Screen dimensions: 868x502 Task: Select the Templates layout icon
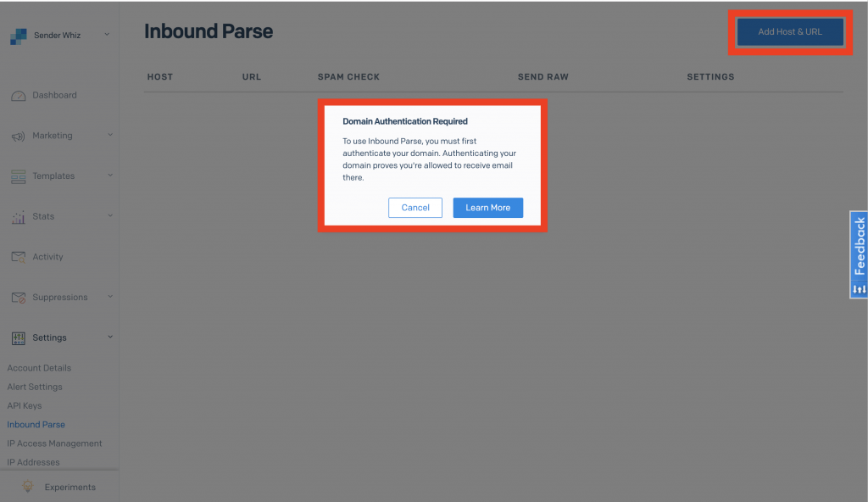click(19, 176)
